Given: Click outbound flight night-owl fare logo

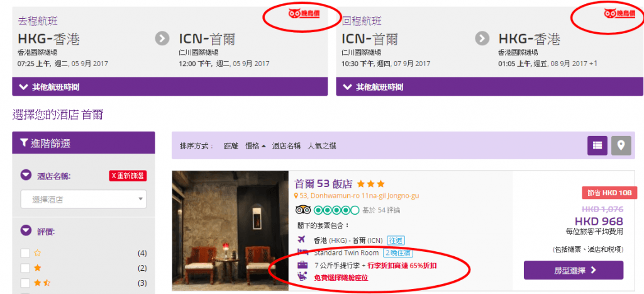Looking at the screenshot, I should [x=304, y=14].
